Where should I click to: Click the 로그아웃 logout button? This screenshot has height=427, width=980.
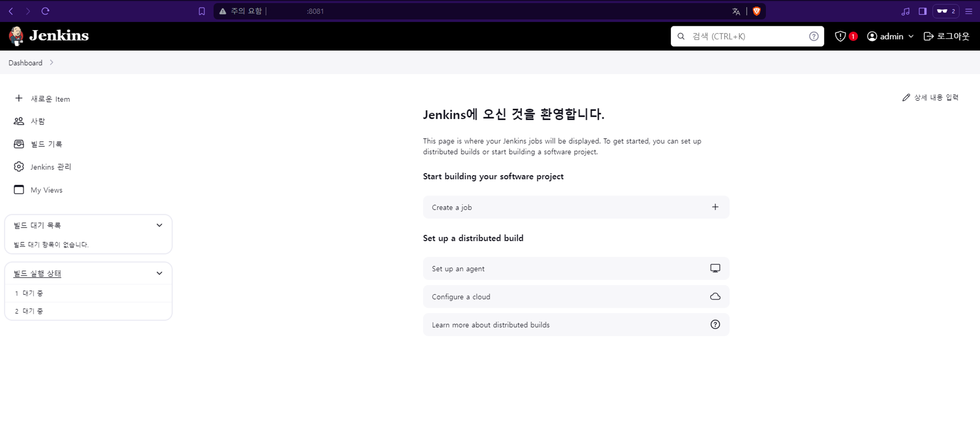946,36
